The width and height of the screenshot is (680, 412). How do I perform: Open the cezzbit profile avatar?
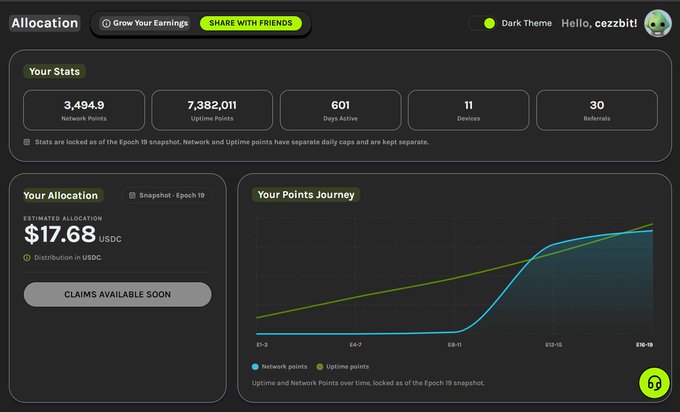(657, 23)
